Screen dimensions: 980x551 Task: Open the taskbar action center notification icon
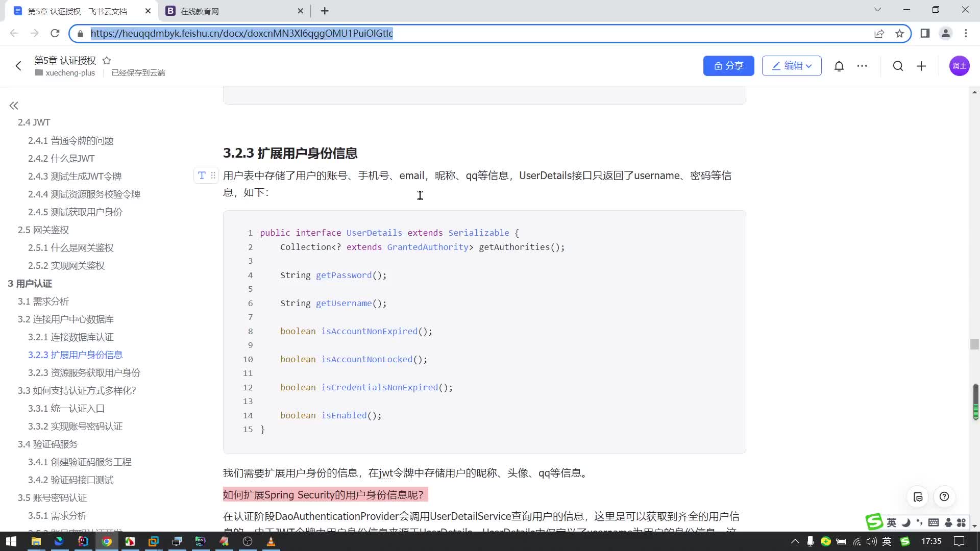coord(959,541)
